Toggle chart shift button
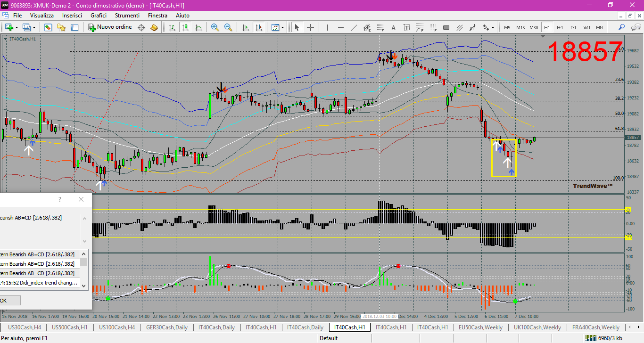The image size is (644, 343). 258,27
